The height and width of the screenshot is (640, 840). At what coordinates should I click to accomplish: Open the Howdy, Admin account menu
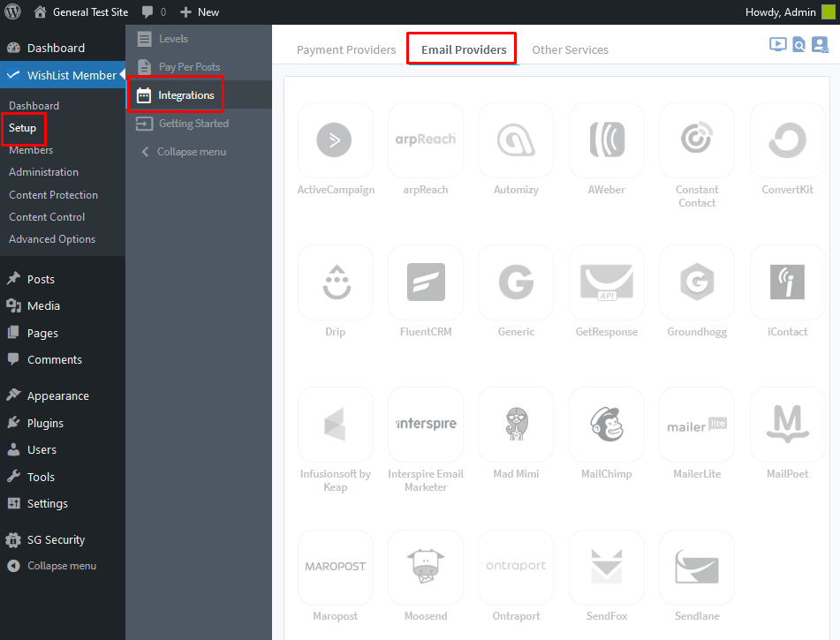pos(790,11)
